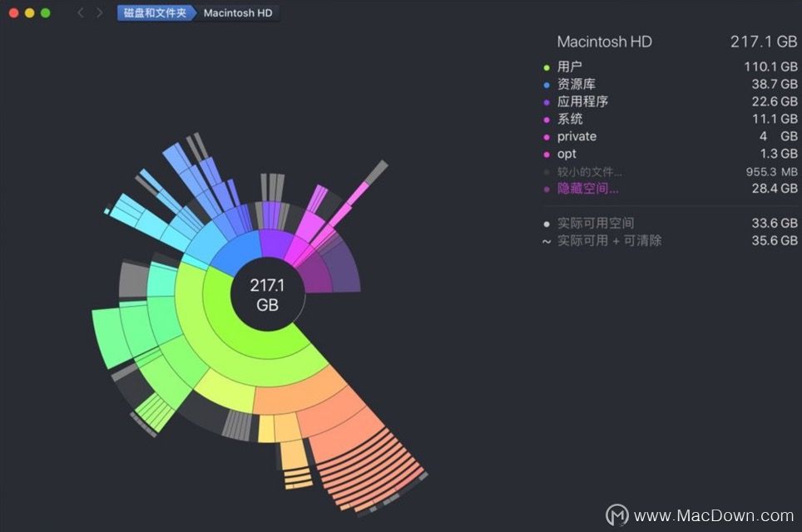Click the 35.6 GB purgeable value
This screenshot has height=532, width=802.
tap(775, 240)
